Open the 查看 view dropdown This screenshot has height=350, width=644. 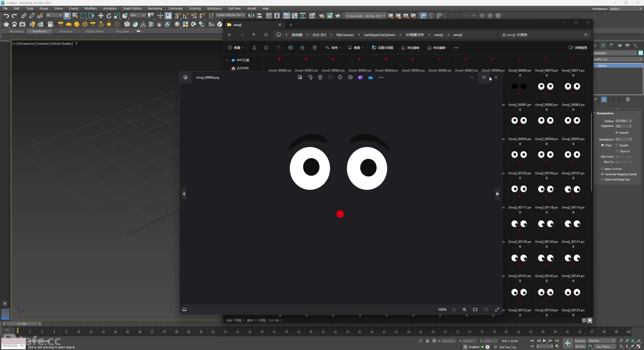pos(355,48)
